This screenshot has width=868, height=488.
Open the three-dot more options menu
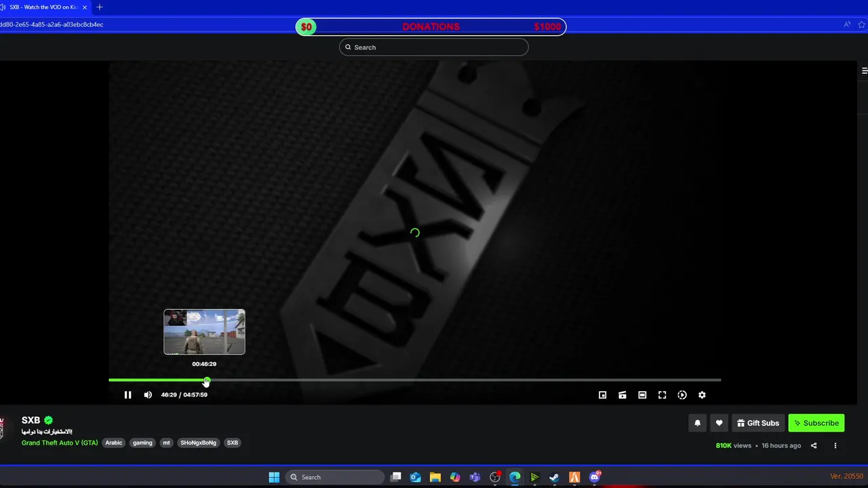click(835, 445)
